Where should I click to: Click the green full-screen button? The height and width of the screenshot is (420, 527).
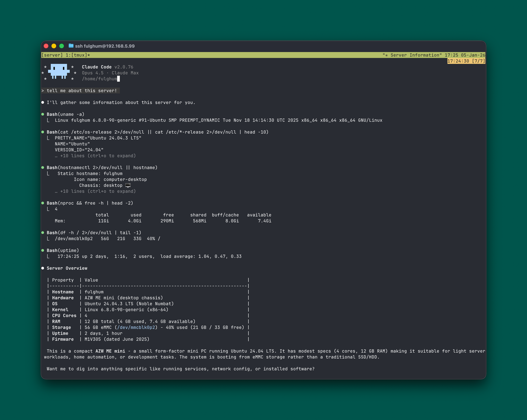click(x=61, y=46)
